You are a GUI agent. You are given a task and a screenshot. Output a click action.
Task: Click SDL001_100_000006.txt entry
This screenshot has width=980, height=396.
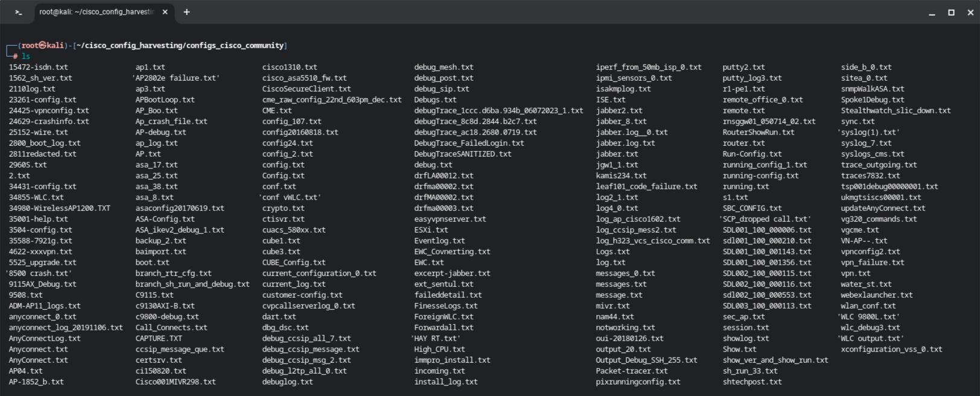click(x=767, y=230)
